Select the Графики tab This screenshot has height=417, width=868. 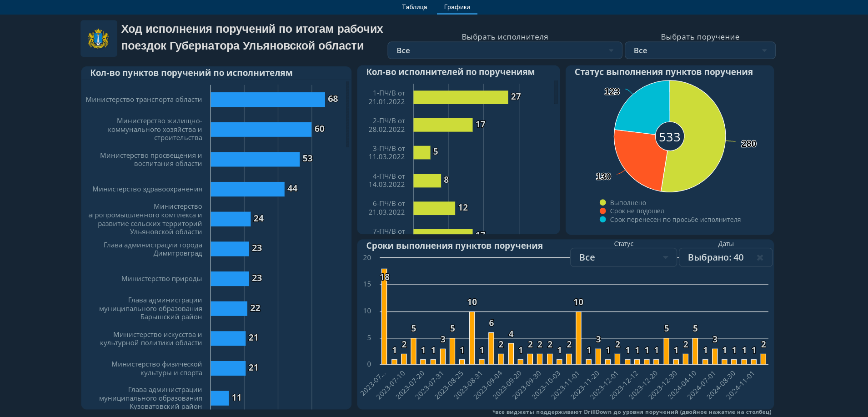457,7
